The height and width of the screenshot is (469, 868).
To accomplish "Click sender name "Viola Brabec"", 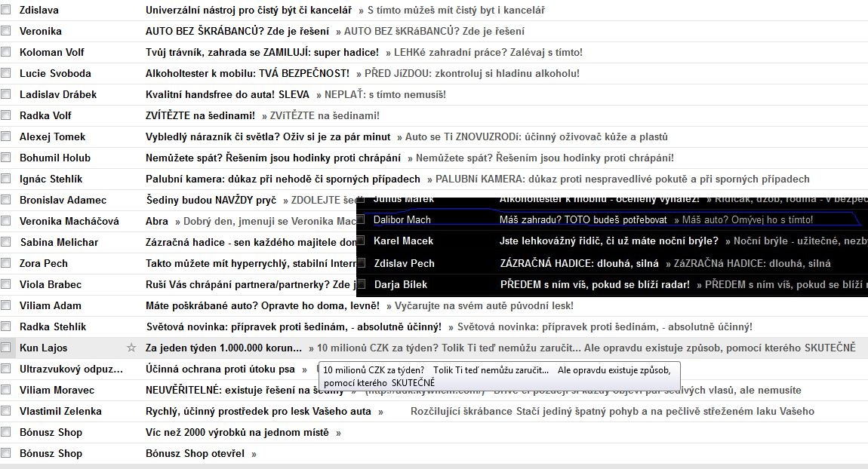I will (51, 284).
